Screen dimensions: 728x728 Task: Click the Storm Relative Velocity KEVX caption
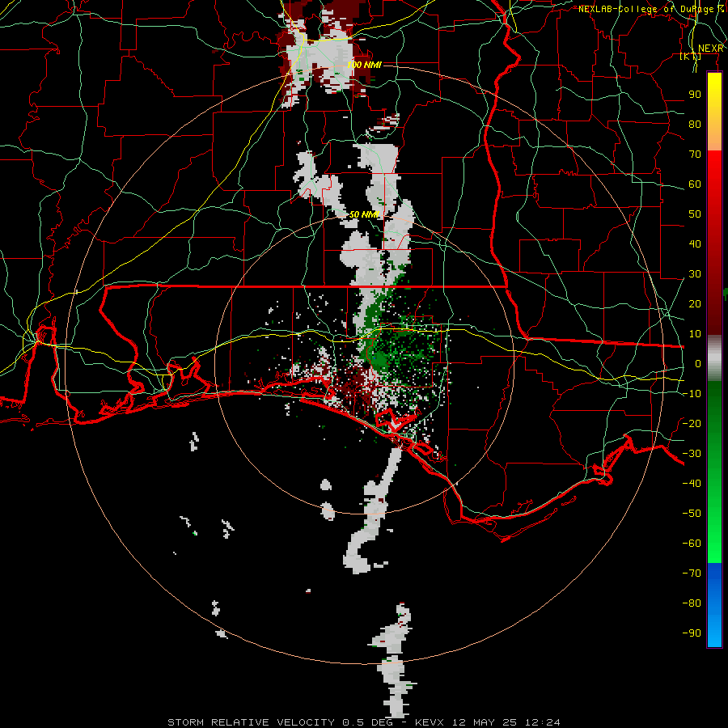(363, 722)
